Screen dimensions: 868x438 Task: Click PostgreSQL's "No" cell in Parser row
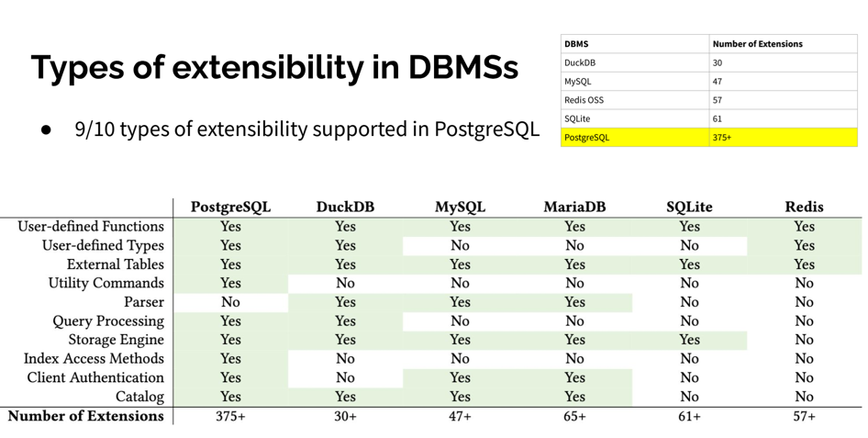(230, 302)
